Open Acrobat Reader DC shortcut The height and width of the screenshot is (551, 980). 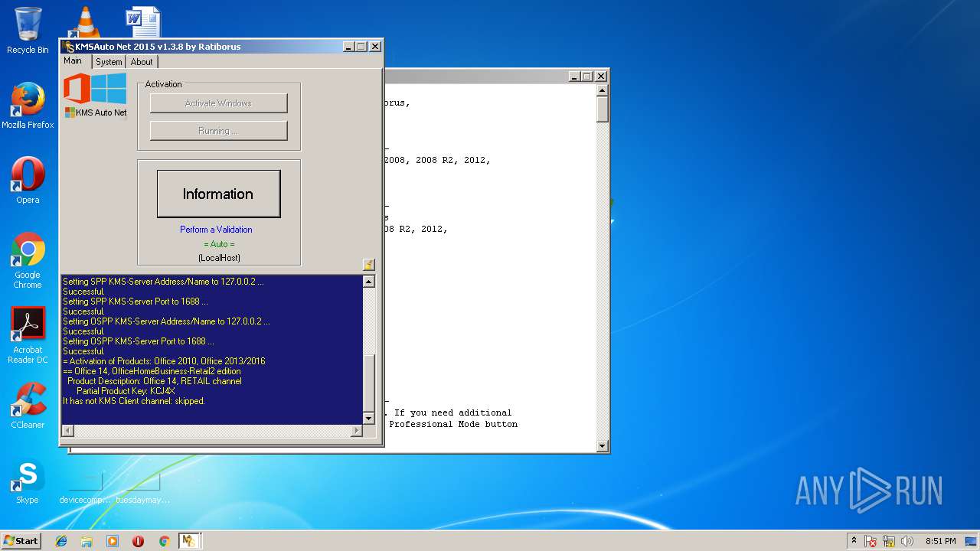pos(28,335)
